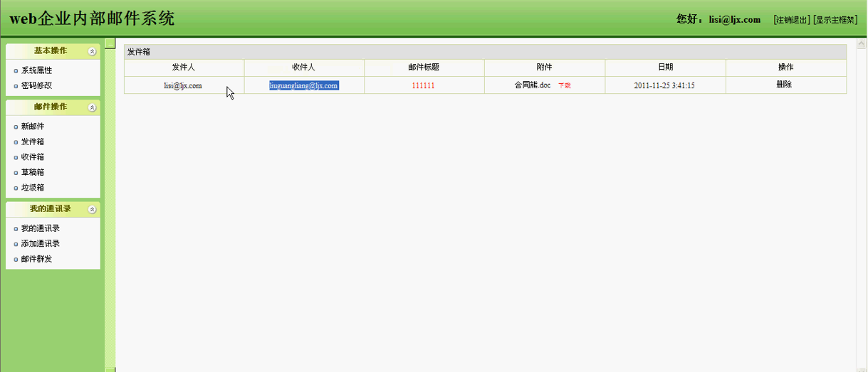Click highlighted liuguangliang@ljx.com recipient
Viewport: 868px width, 372px height.
pyautogui.click(x=304, y=85)
